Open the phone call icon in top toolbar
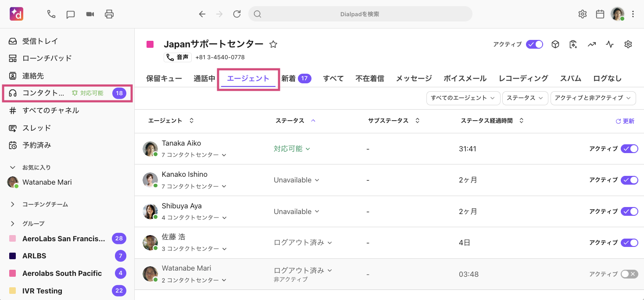644x300 pixels. [x=51, y=14]
